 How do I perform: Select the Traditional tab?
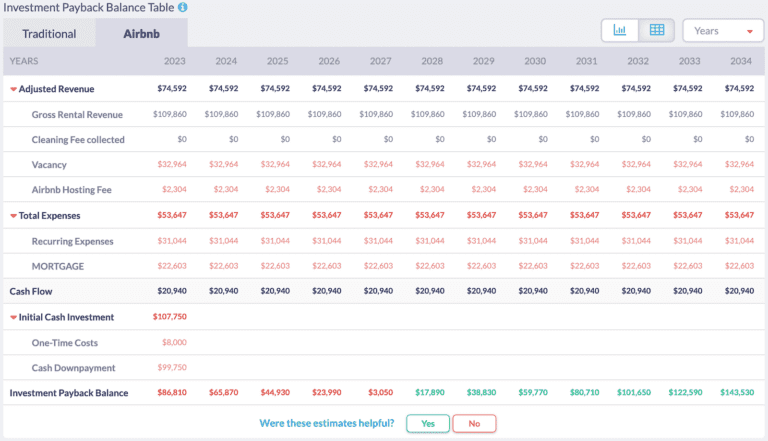click(x=49, y=31)
